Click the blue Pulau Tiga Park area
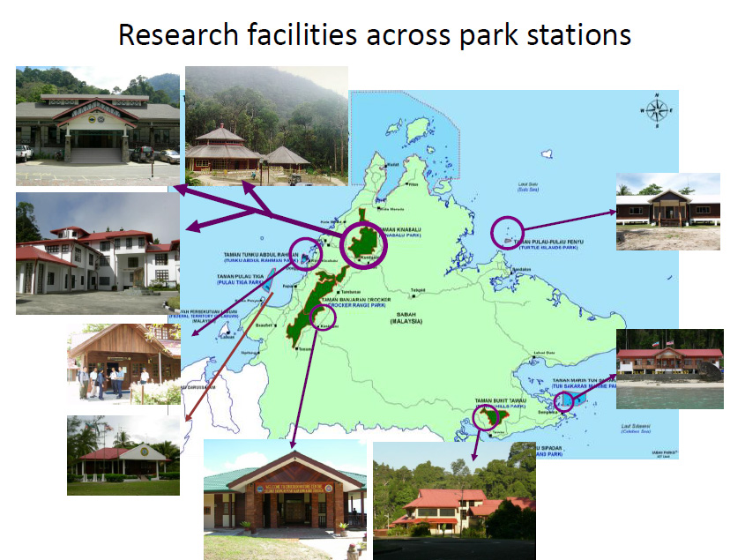Image resolution: width=745 pixels, height=560 pixels. (265, 288)
